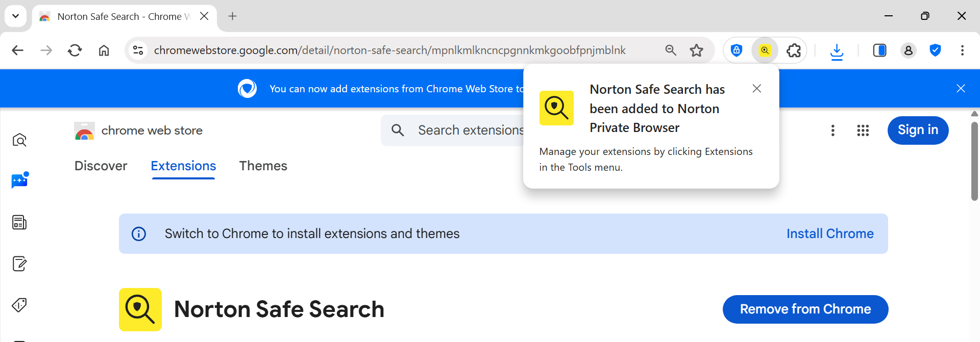Viewport: 980px width, 342px height.
Task: Switch to the Themes tab
Action: 263,166
